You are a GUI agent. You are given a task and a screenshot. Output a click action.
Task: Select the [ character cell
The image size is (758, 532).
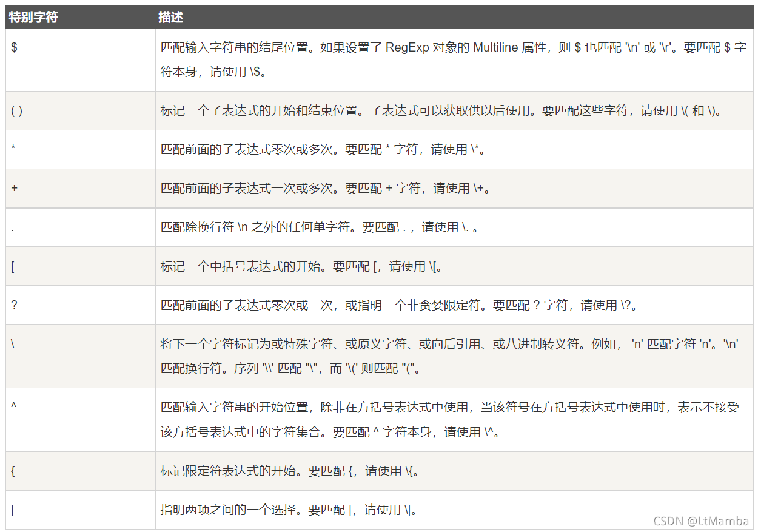pos(80,266)
